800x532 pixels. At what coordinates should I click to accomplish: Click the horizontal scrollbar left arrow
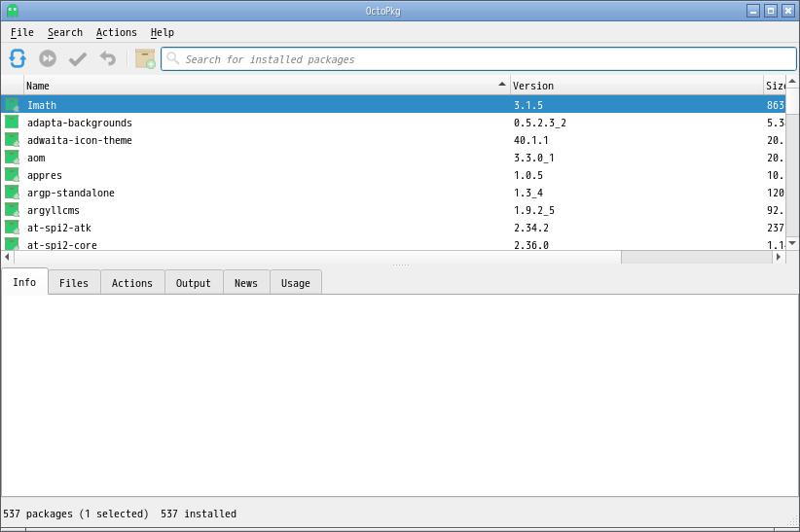pos(7,257)
